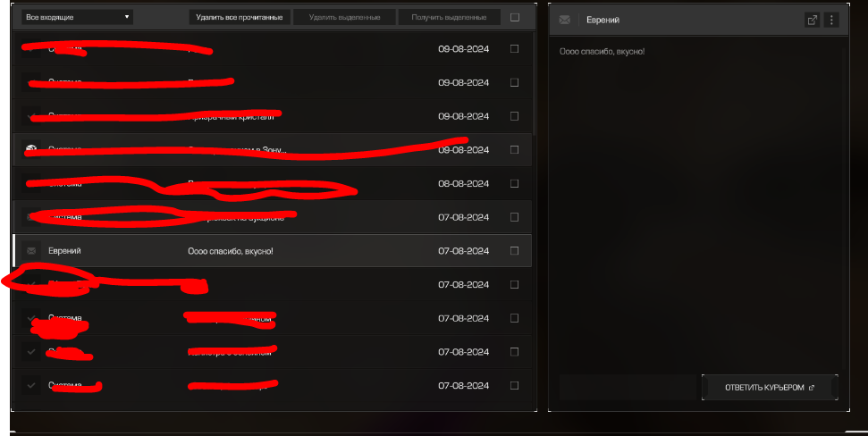Click the Удалить выделенные button
The image size is (868, 436).
point(344,17)
